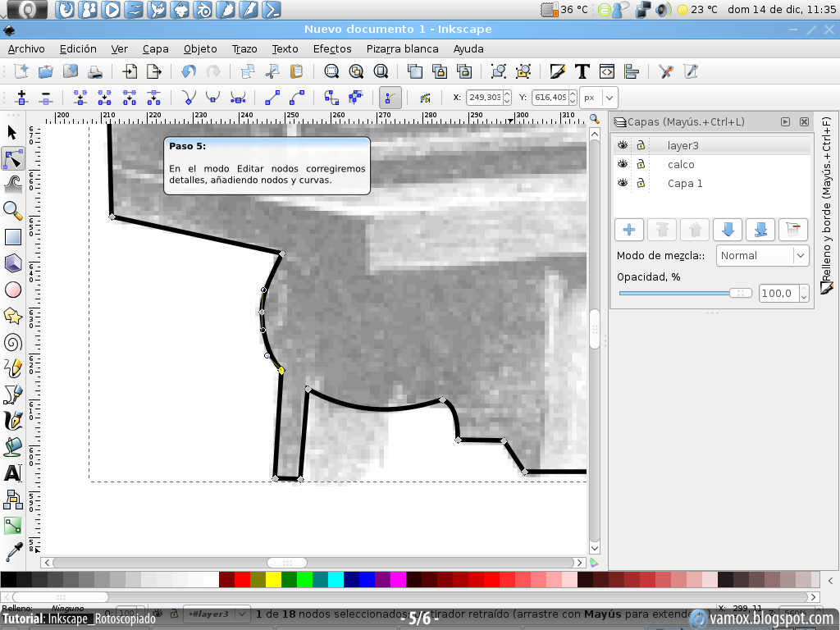This screenshot has width=840, height=630.
Task: Select the Calligraphy tool
Action: click(x=13, y=421)
